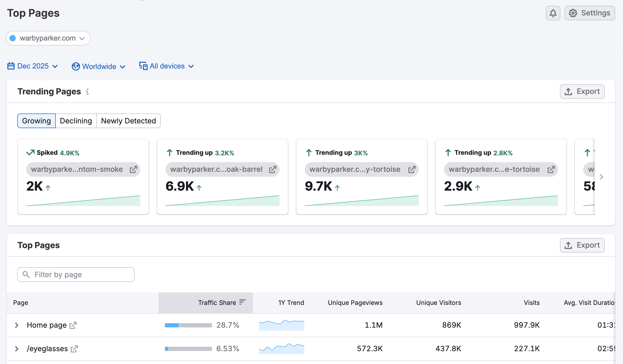Click the magnifier icon in the filter field
623x364 pixels.
click(x=26, y=274)
